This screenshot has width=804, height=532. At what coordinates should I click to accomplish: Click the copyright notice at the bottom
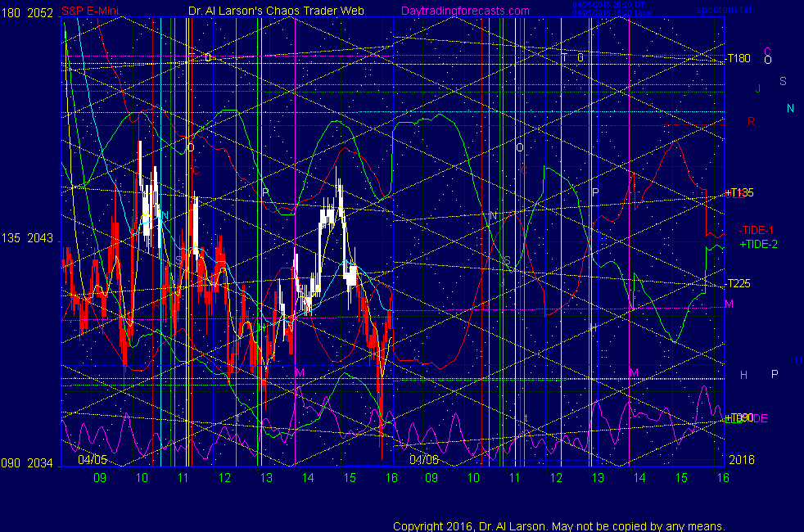pyautogui.click(x=559, y=526)
